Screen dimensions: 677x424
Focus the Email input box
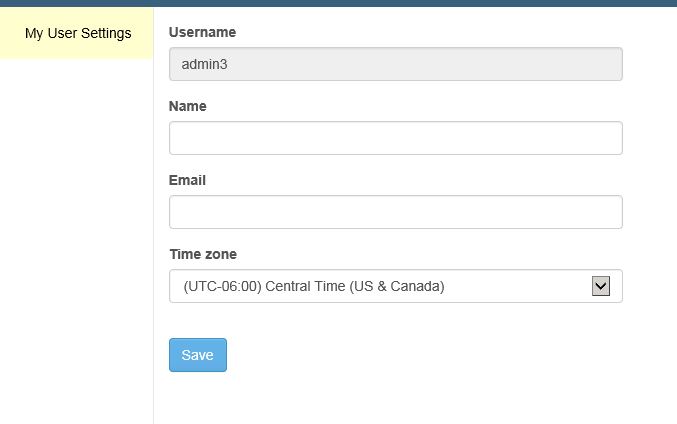tap(395, 212)
